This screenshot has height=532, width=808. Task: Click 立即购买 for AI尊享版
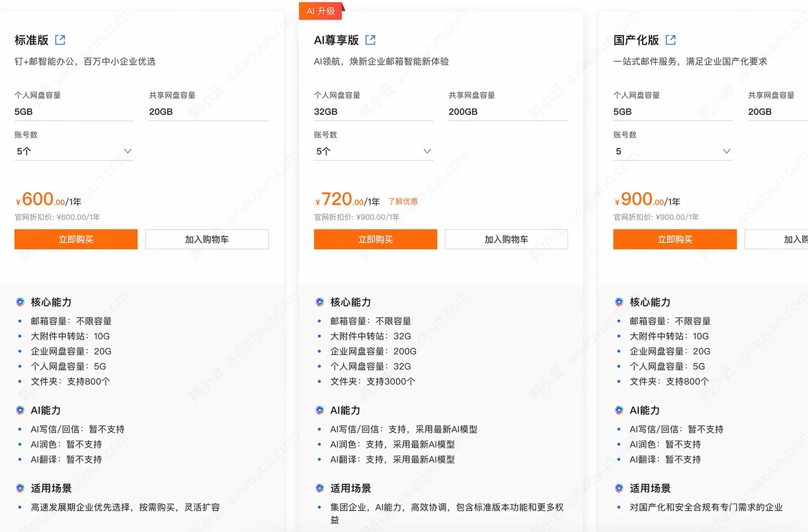tap(376, 239)
